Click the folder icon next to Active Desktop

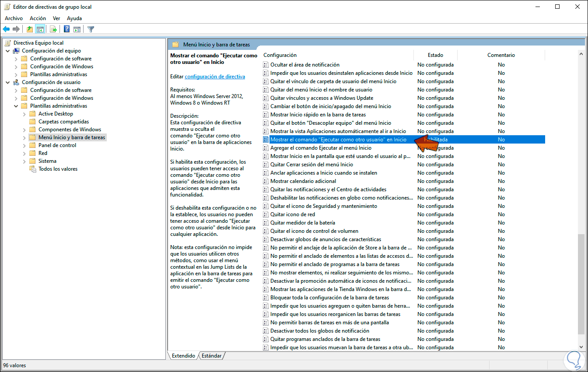32,114
